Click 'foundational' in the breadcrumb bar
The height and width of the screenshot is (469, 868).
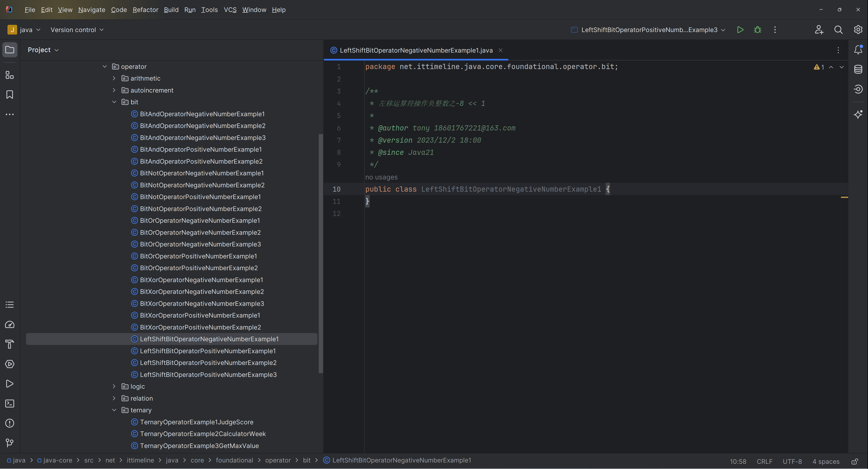[234, 460]
